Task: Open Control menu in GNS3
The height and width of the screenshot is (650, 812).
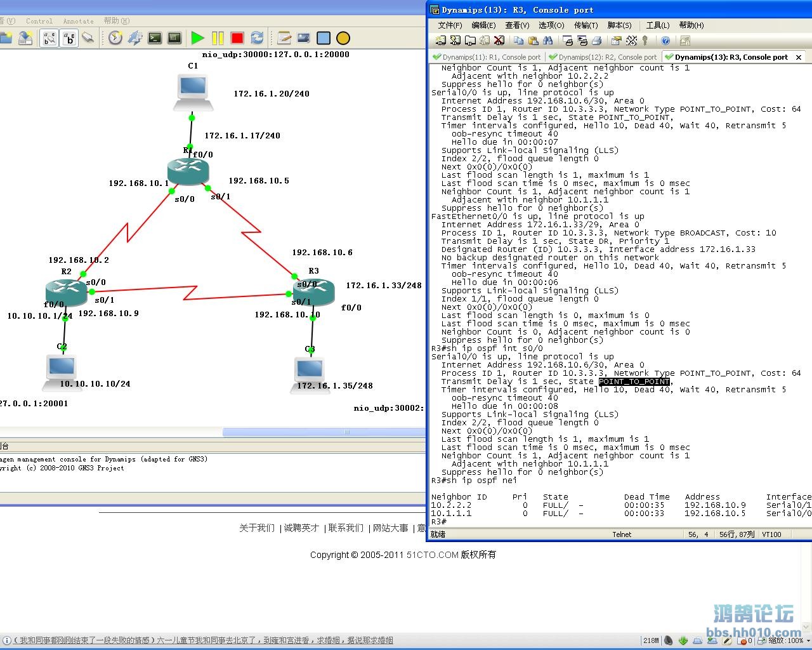Action: click(x=39, y=21)
